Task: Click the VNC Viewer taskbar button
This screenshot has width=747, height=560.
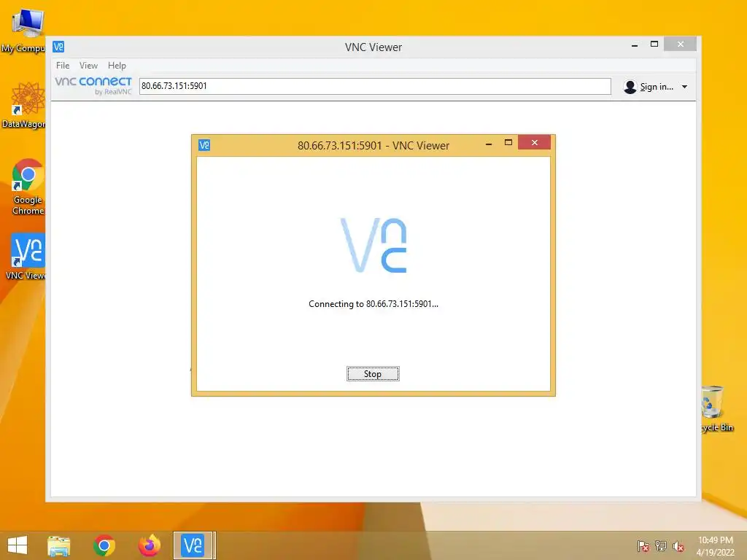Action: pyautogui.click(x=194, y=545)
